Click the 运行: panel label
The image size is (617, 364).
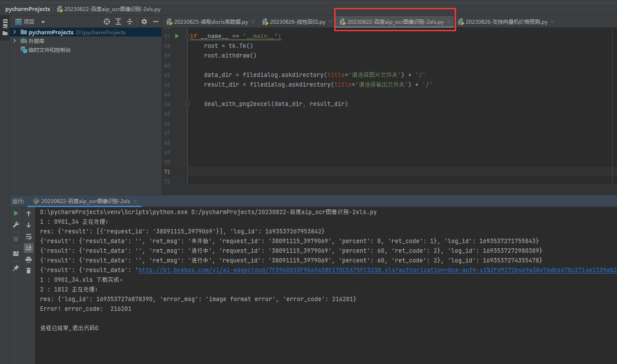tap(18, 201)
